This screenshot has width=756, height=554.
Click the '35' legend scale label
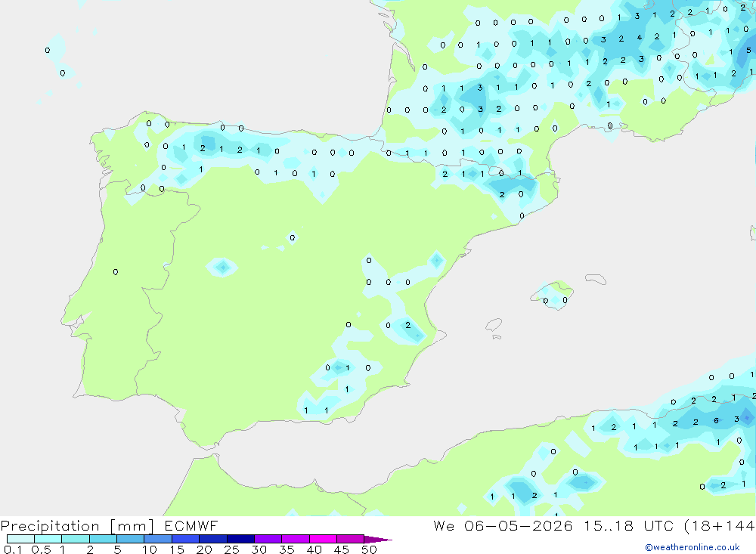click(287, 549)
